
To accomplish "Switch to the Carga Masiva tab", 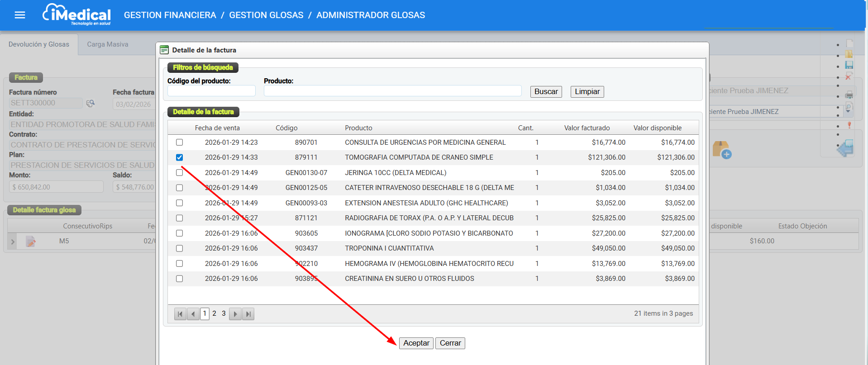I will [108, 44].
